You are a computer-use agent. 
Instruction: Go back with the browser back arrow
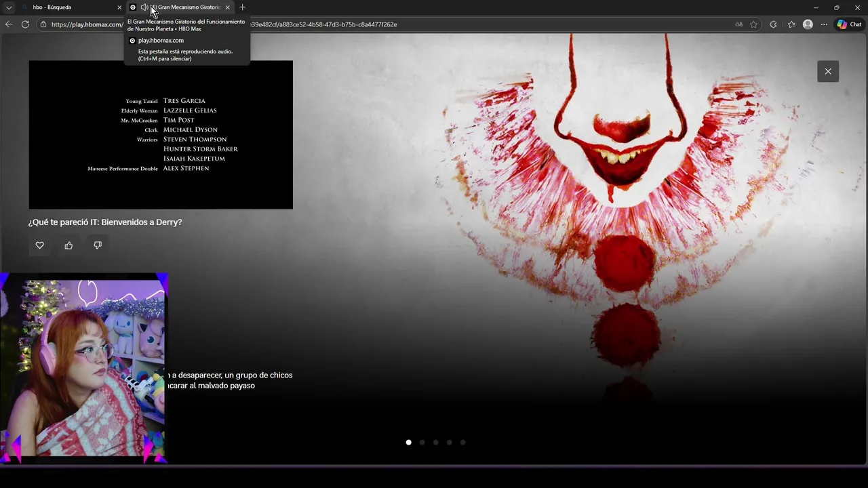coord(9,24)
